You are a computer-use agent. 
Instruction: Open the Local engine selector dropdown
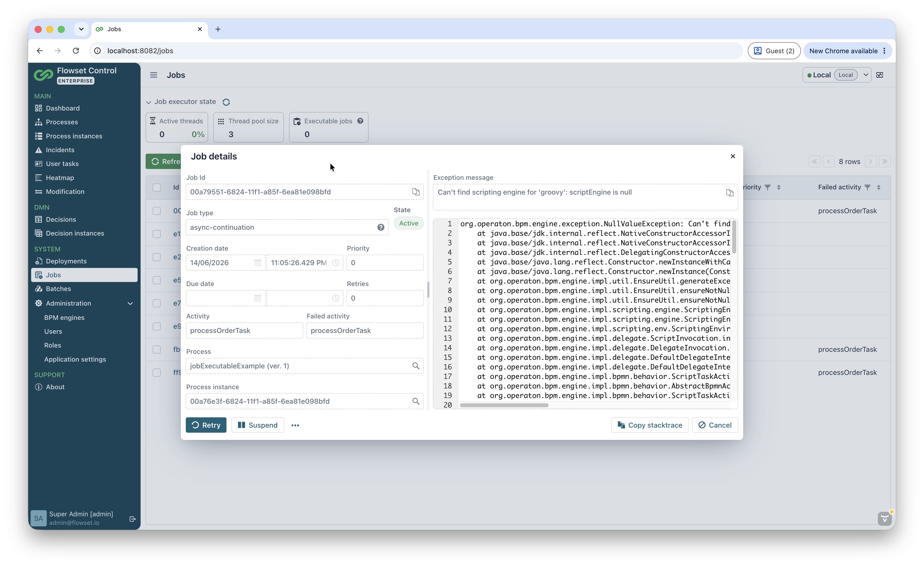(x=865, y=75)
